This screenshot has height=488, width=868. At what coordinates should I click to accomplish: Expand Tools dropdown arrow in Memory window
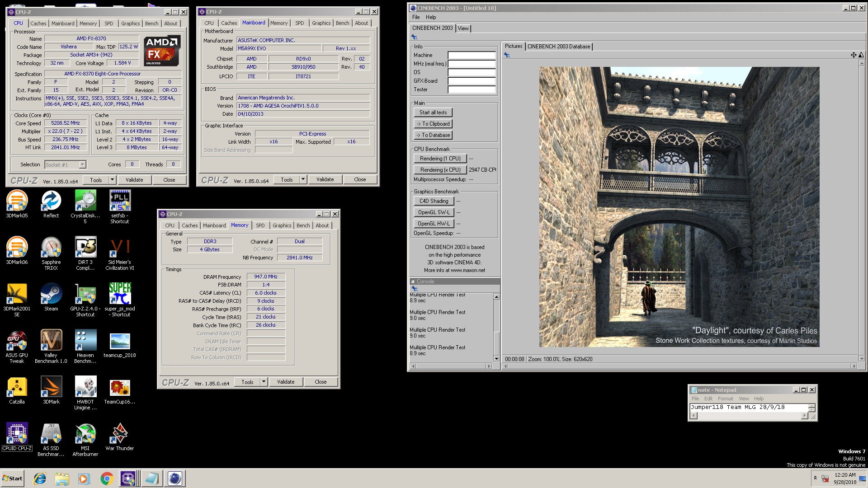(264, 382)
